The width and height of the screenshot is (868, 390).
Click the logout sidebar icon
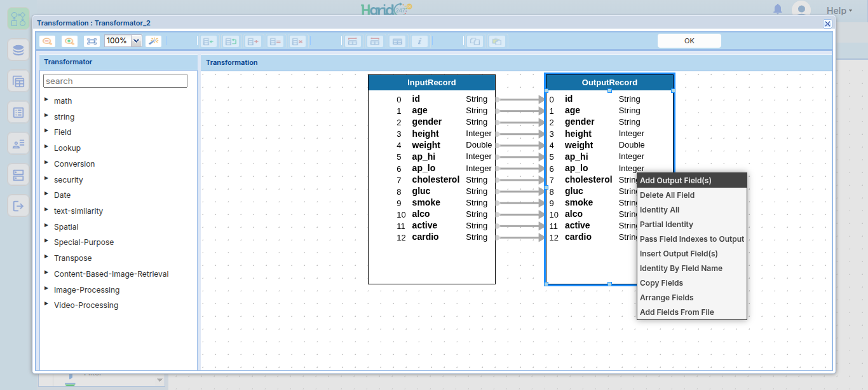click(18, 206)
